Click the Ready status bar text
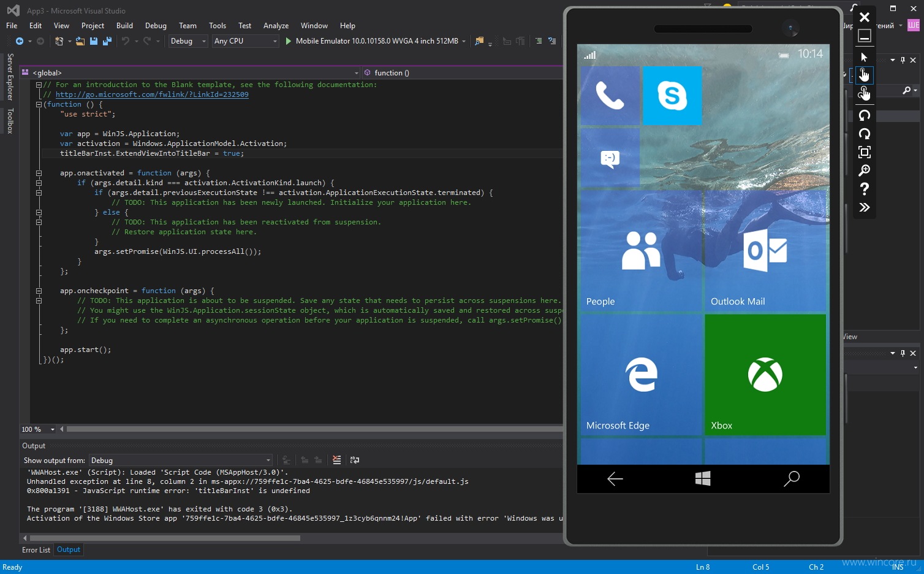Image resolution: width=924 pixels, height=574 pixels. 12,567
